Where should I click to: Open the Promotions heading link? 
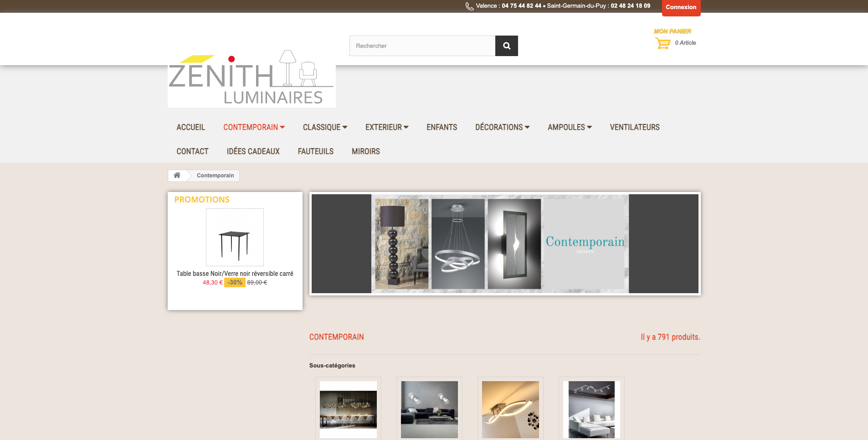pos(202,200)
